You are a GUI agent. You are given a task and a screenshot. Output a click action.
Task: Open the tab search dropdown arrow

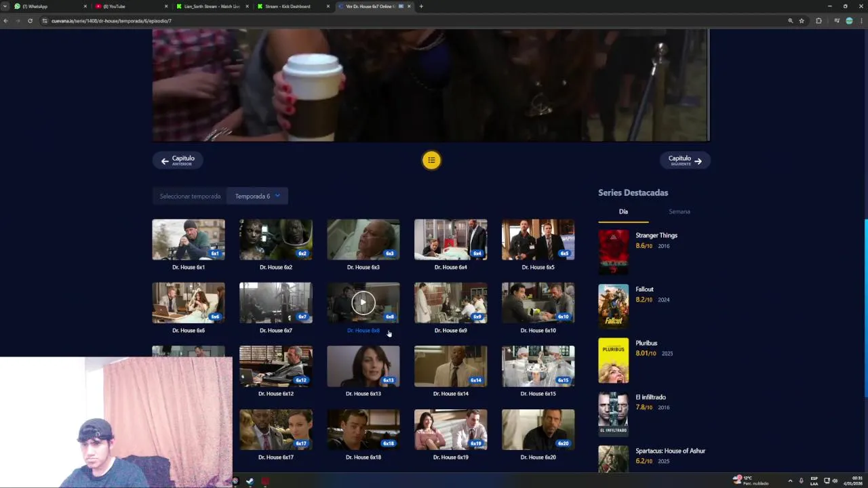(x=5, y=6)
